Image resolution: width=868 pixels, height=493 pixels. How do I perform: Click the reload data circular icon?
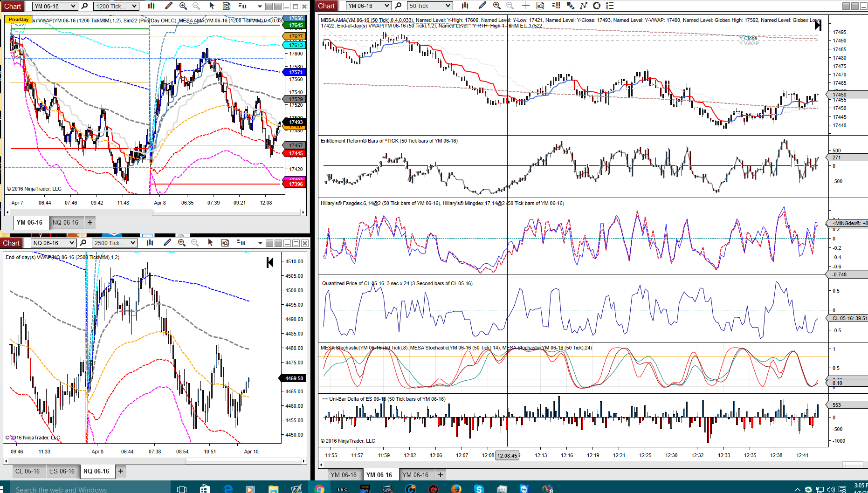click(597, 6)
